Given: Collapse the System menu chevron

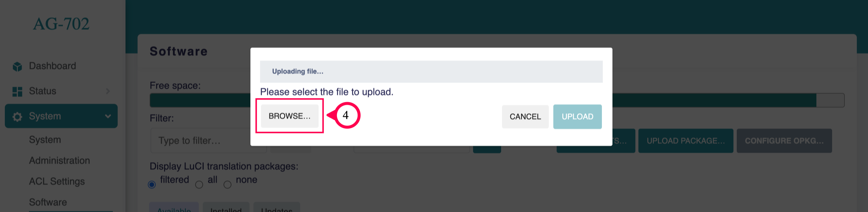Looking at the screenshot, I should (108, 116).
